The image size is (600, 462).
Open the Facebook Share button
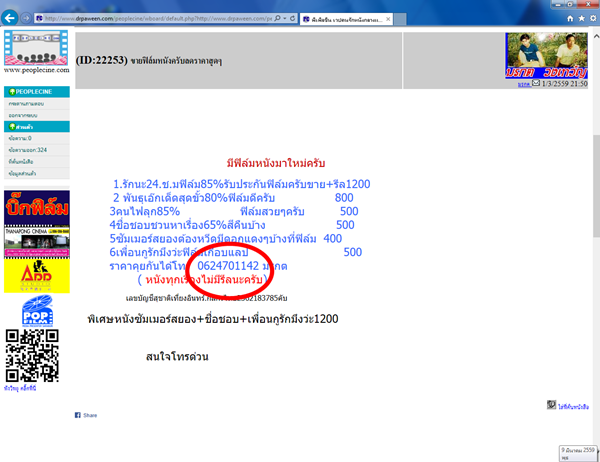pos(86,415)
